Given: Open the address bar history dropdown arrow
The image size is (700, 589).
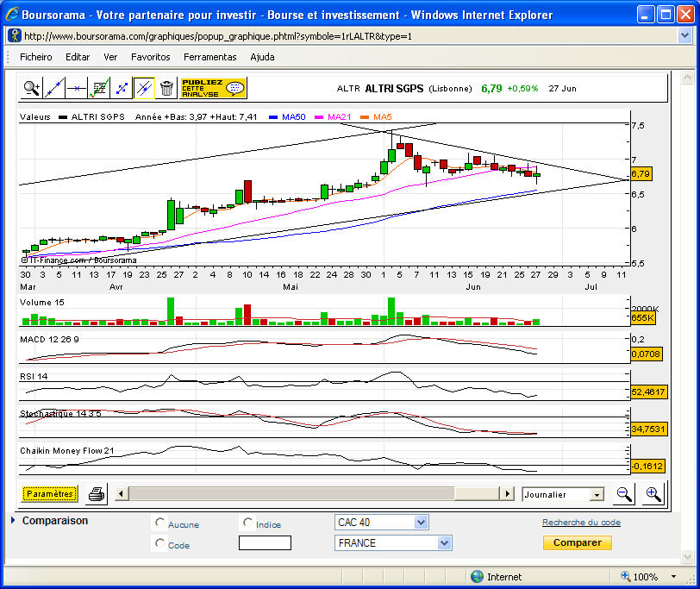Looking at the screenshot, I should [684, 35].
